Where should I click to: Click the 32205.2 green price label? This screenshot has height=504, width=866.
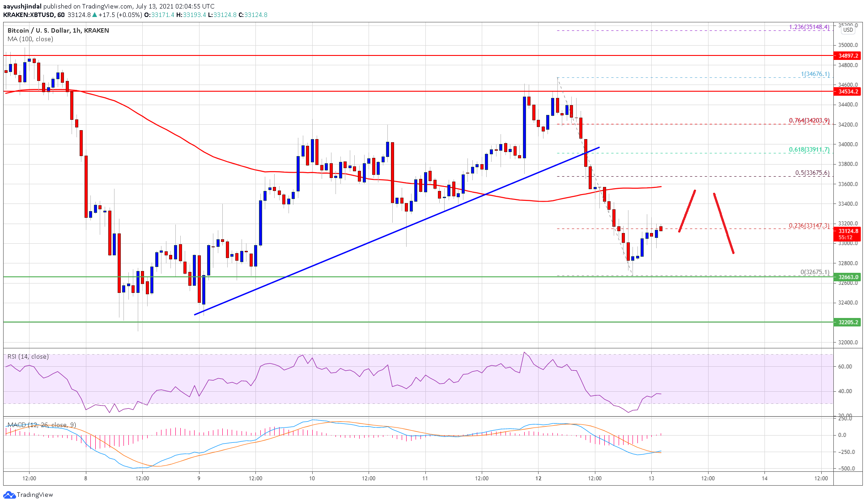(x=848, y=322)
